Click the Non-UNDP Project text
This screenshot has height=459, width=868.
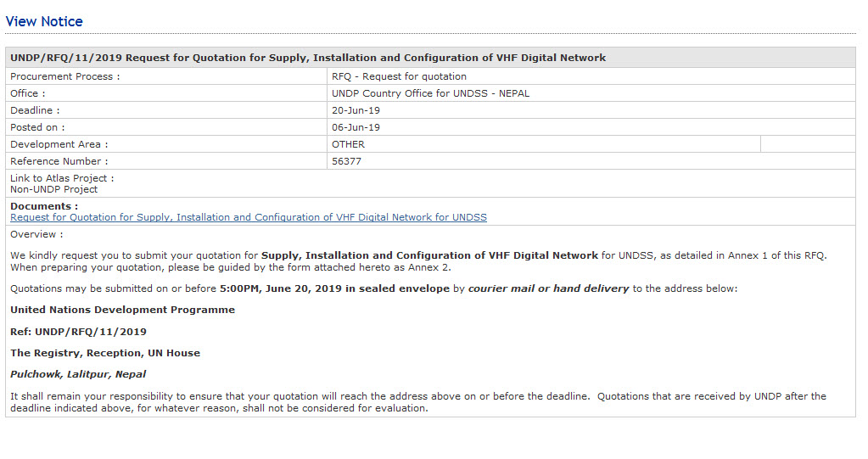pyautogui.click(x=53, y=189)
